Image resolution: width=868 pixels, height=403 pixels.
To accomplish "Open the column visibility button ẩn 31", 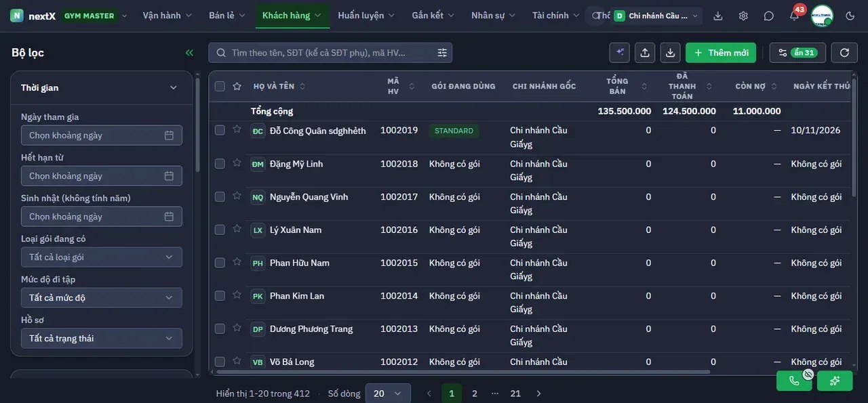I will click(x=798, y=53).
